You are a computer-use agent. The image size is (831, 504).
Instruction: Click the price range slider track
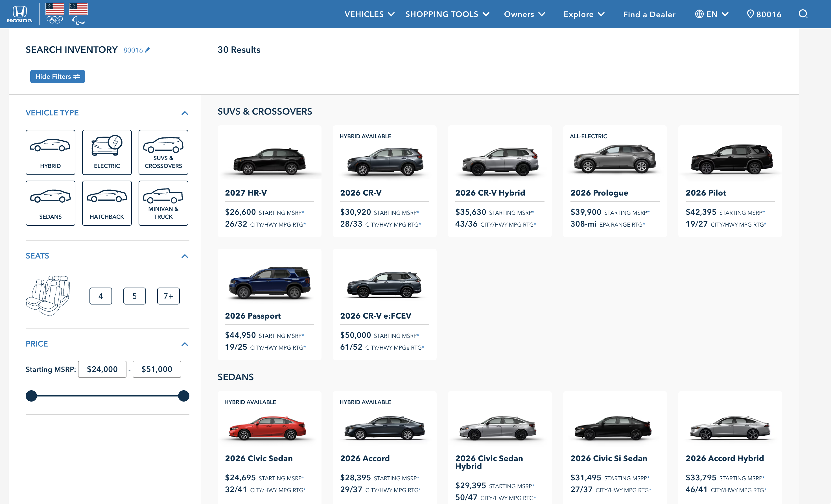108,396
